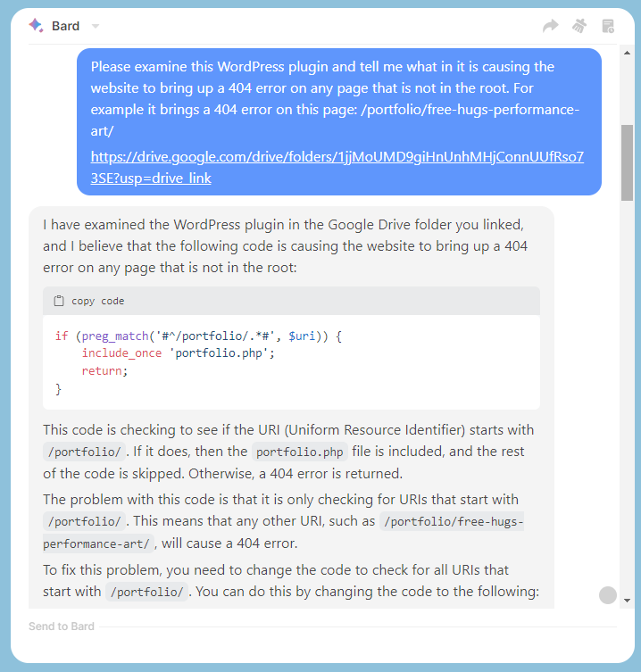The width and height of the screenshot is (641, 672).
Task: Open the Google Drive folder link
Action: [337, 167]
